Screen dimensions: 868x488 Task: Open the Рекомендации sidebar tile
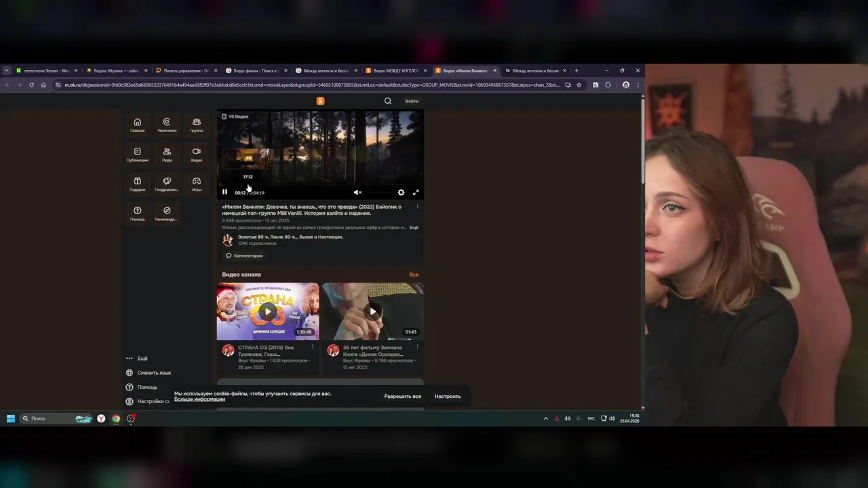tap(167, 213)
